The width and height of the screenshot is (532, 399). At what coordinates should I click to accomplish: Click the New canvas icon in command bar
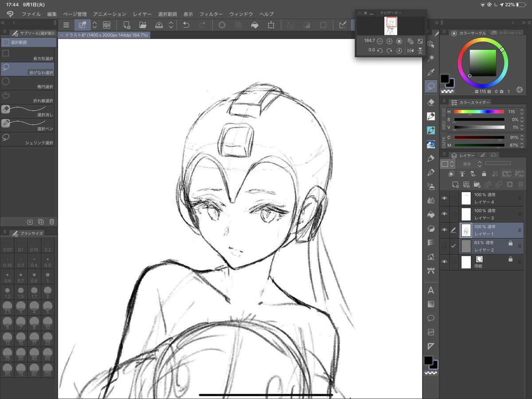(127, 25)
